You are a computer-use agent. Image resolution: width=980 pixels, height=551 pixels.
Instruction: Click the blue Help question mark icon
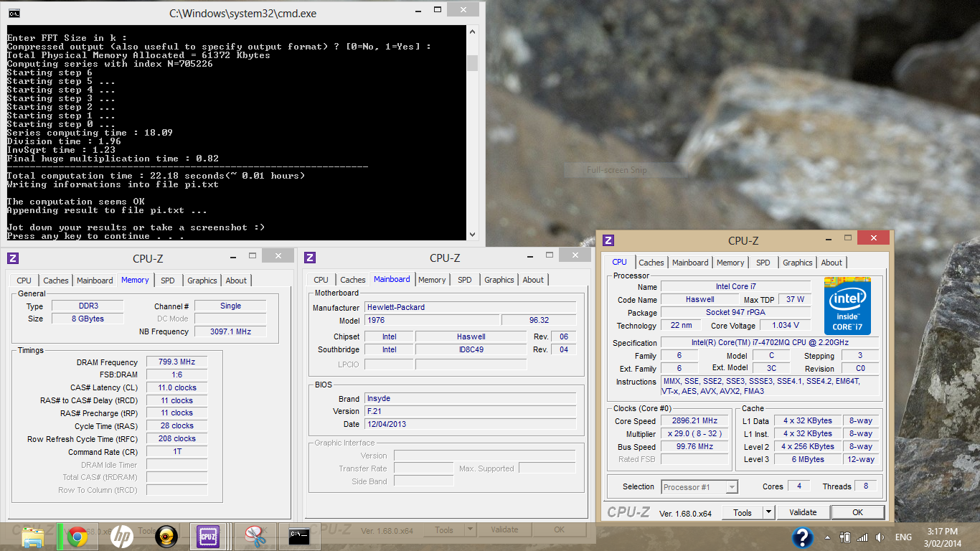[802, 537]
